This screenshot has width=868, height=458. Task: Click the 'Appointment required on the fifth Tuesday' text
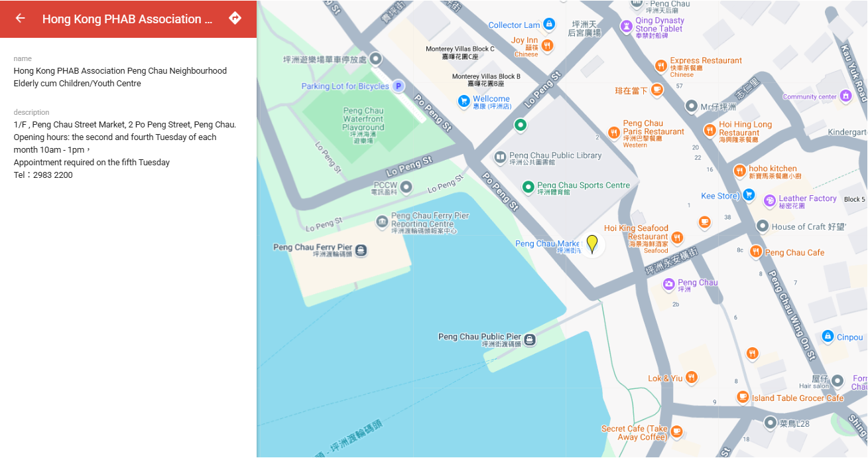(x=92, y=163)
